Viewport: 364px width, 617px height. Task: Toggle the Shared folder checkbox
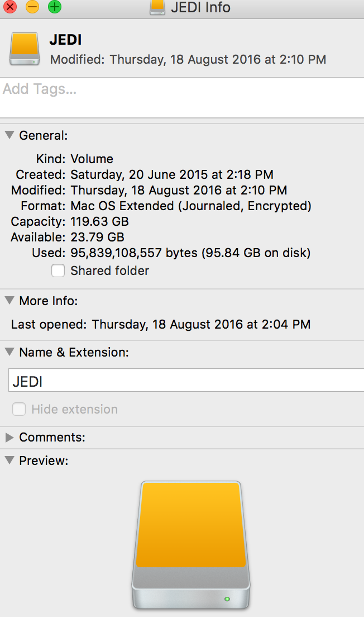tap(58, 270)
